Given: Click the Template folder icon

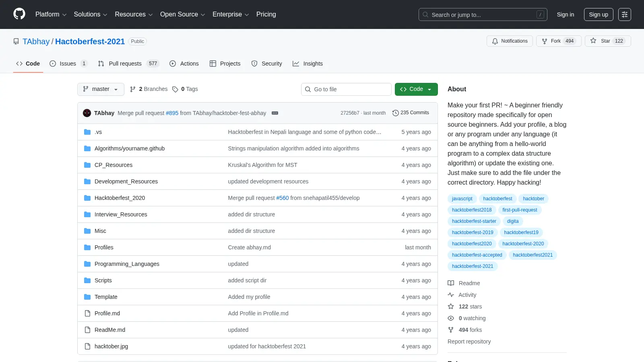Looking at the screenshot, I should point(87,297).
